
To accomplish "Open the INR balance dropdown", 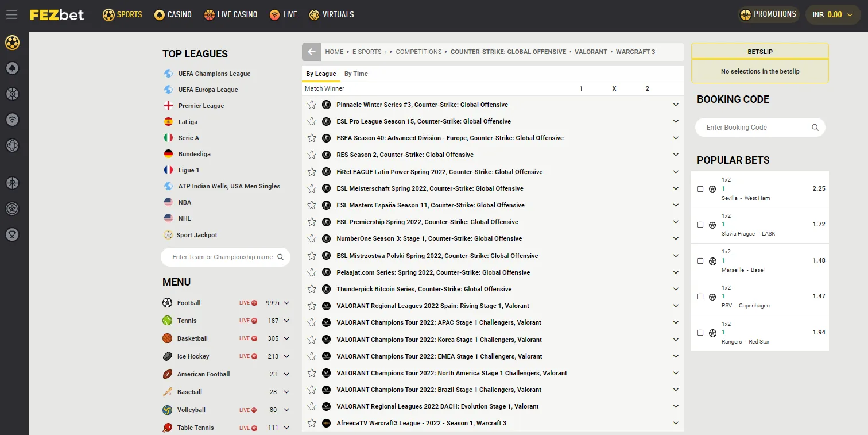I will [834, 14].
